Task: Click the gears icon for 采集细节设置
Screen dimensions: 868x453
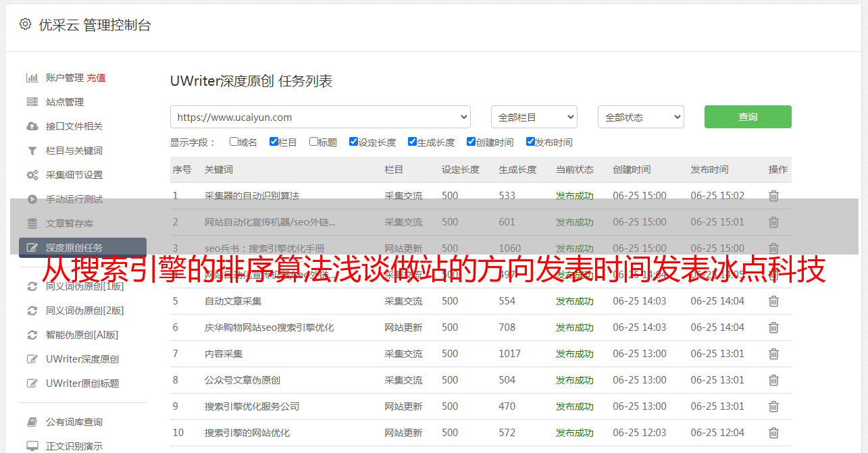Action: pyautogui.click(x=32, y=175)
